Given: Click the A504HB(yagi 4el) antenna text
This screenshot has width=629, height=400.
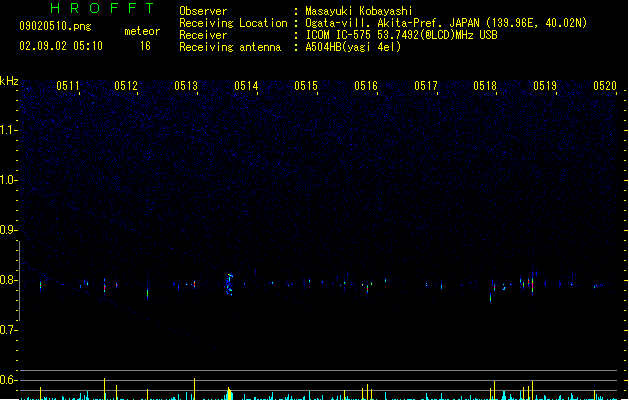Looking at the screenshot, I should (x=353, y=47).
